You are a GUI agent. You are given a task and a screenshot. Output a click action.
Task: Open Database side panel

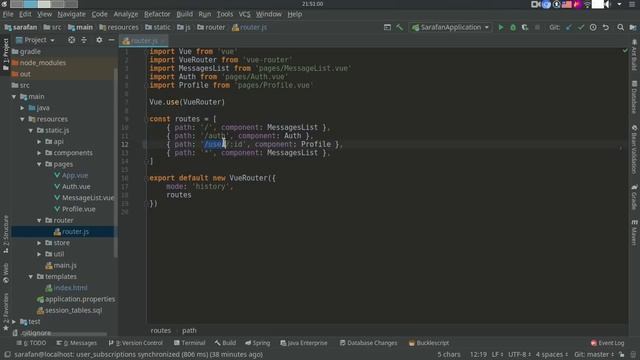pyautogui.click(x=634, y=97)
